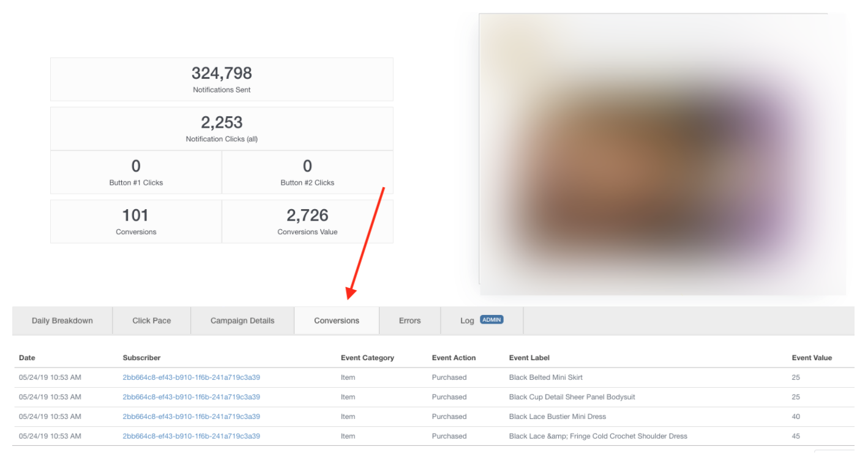Go to the Errors tab

pyautogui.click(x=410, y=320)
